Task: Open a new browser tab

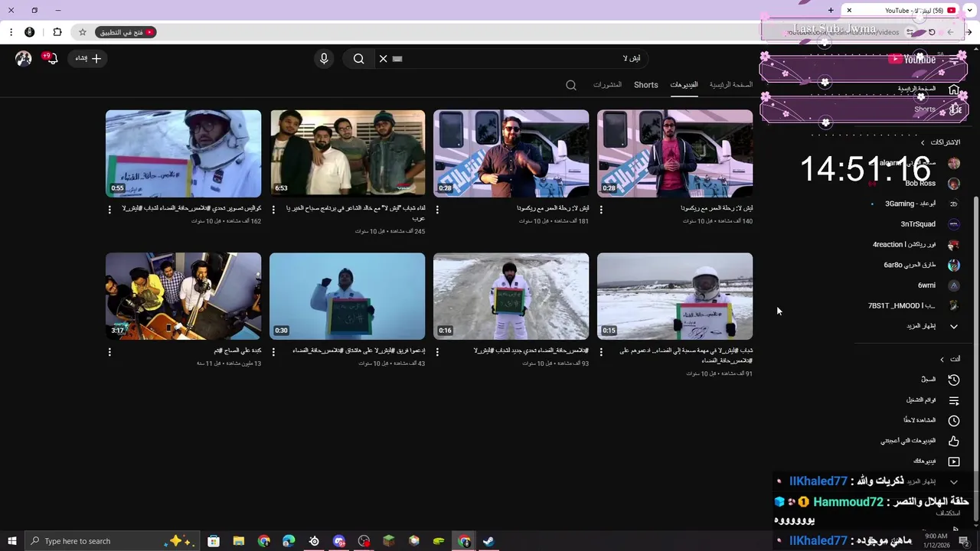Action: 831,10
